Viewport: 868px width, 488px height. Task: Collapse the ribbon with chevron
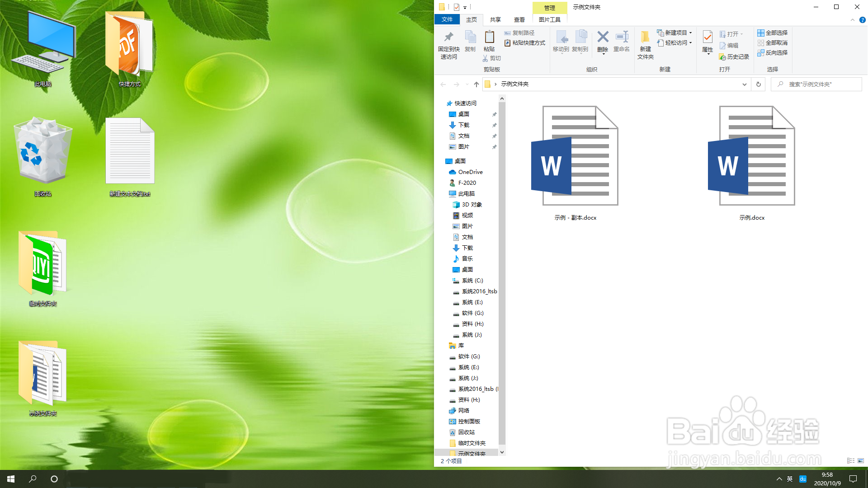click(x=853, y=20)
